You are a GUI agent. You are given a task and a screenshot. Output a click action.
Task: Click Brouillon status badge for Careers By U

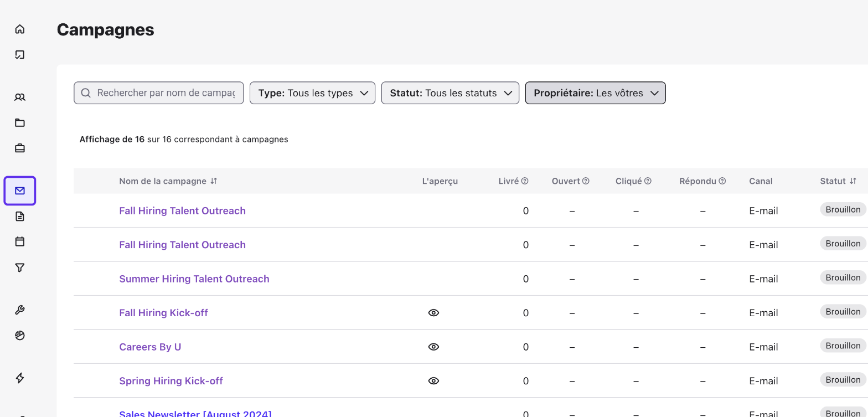[x=843, y=346]
